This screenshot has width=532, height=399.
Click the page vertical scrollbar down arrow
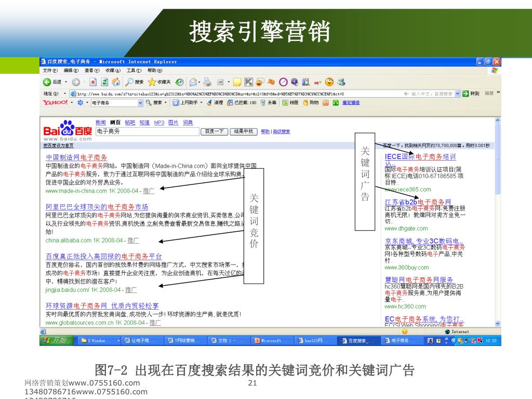[498, 324]
